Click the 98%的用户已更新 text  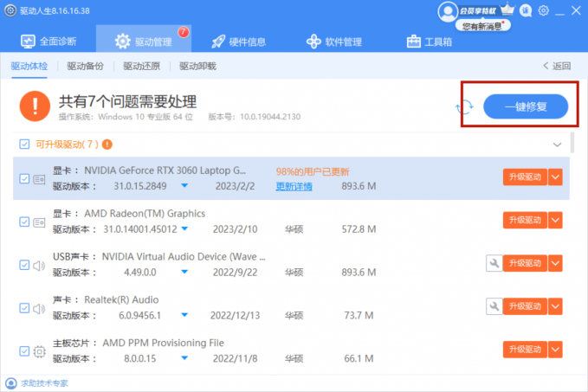click(x=313, y=171)
